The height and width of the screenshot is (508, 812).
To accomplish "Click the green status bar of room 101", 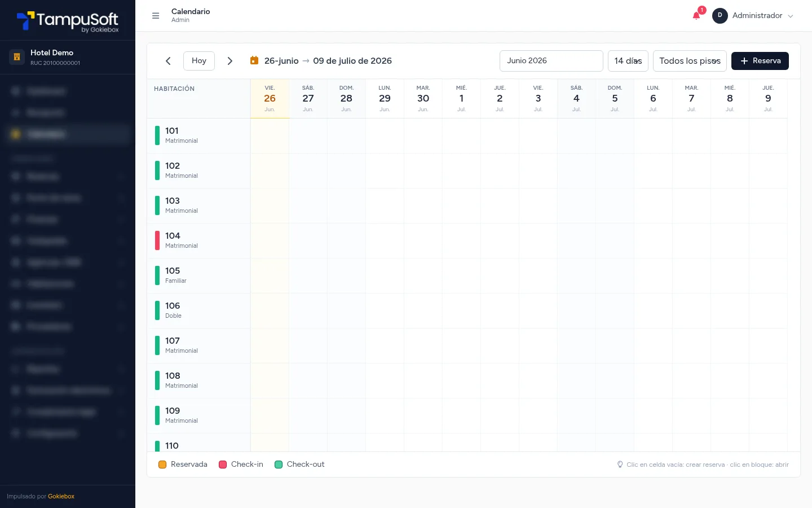I will [157, 135].
